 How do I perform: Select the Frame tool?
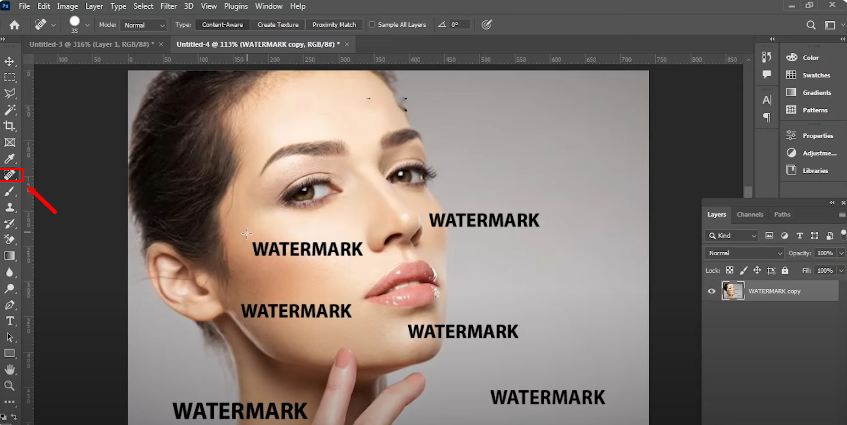coord(10,143)
